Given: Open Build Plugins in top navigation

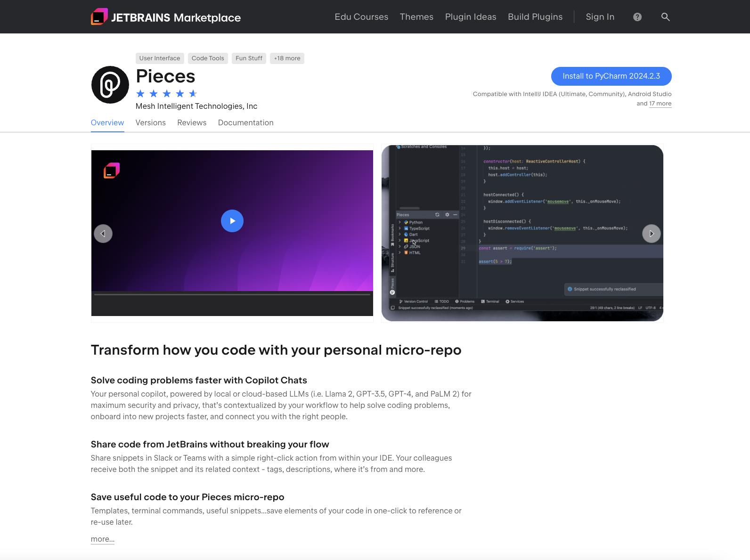Looking at the screenshot, I should point(535,17).
